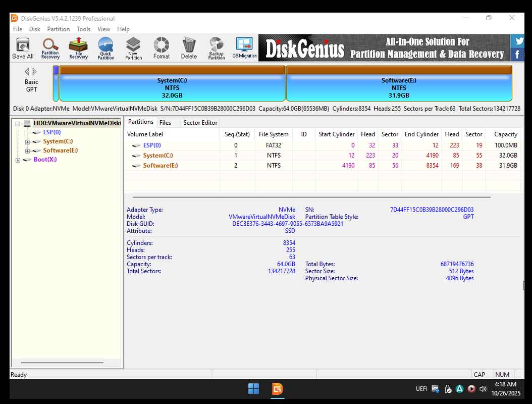The width and height of the screenshot is (532, 404).
Task: Open the Partition Recovery tool
Action: pos(50,48)
